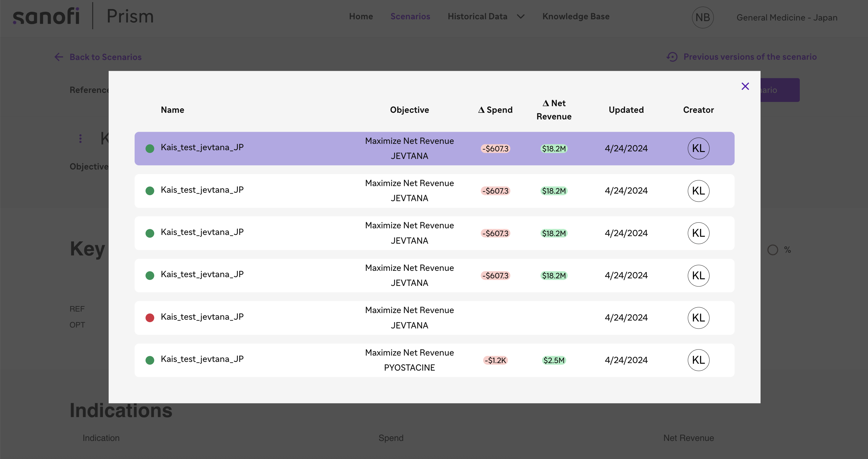Open Previous versions of the scenario
The image size is (868, 459).
750,57
